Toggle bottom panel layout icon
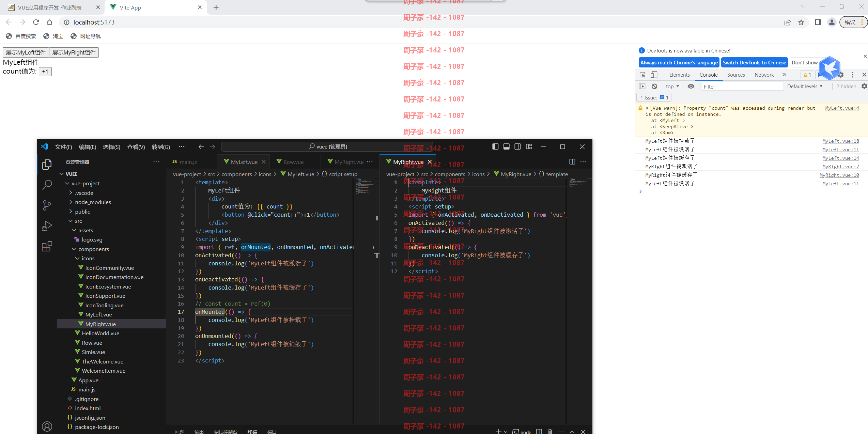Image resolution: width=868 pixels, height=434 pixels. pos(507,146)
